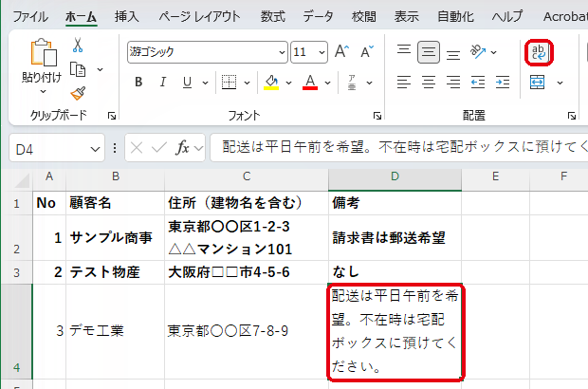Select cell with 大阪府□□市4-5-6
588x389 pixels.
(247, 272)
